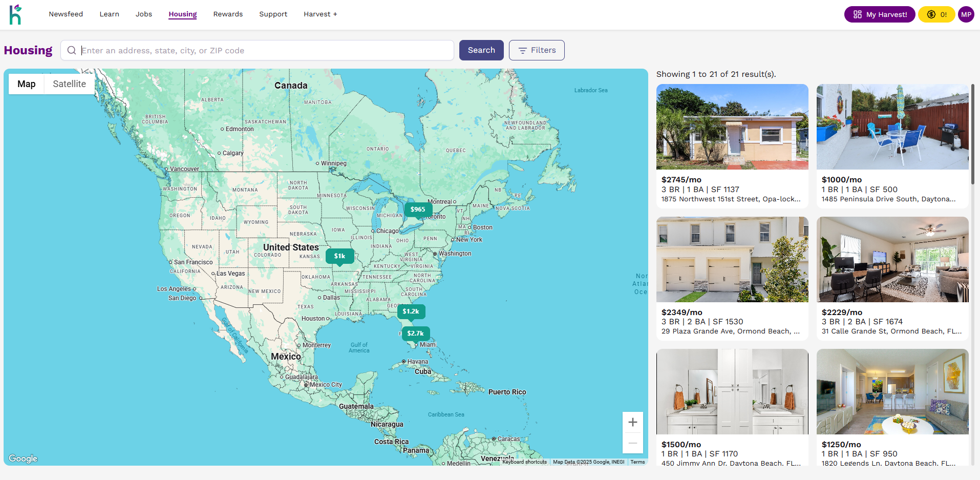The image size is (980, 480).
Task: Zoom out on the map
Action: [632, 443]
